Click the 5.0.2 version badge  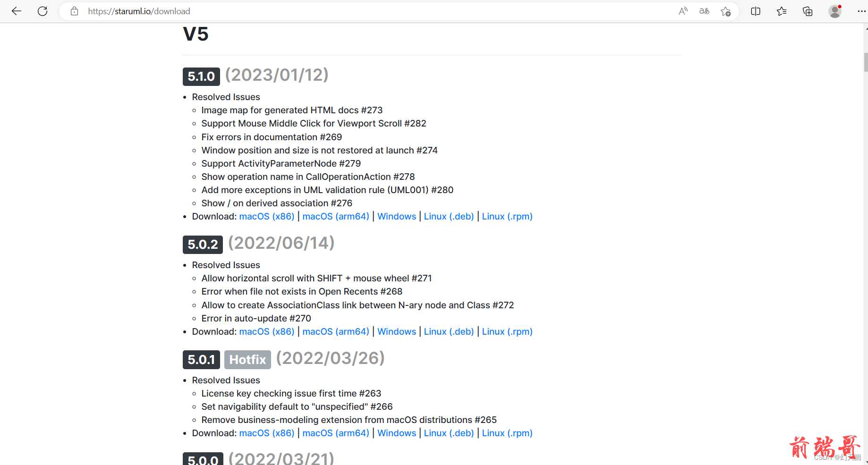(x=203, y=245)
